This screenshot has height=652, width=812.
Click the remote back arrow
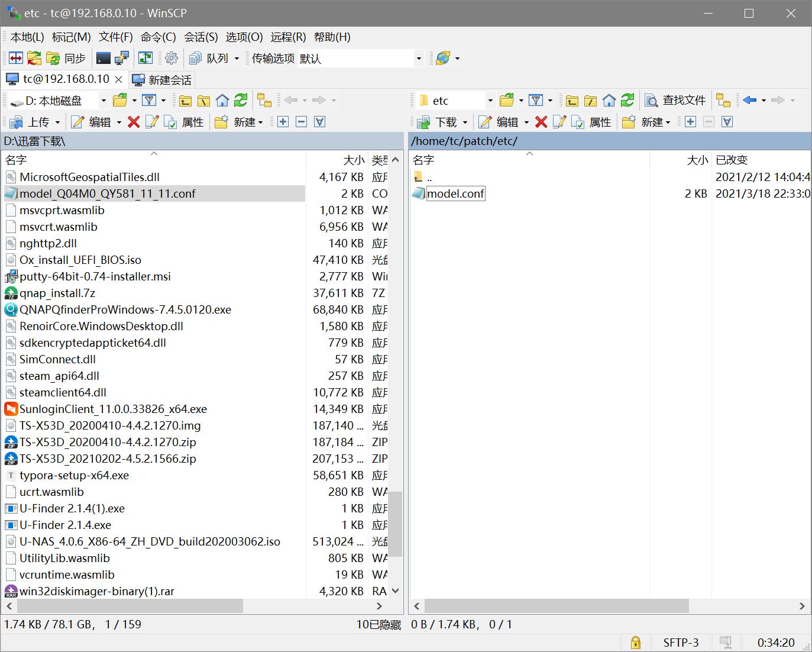750,101
